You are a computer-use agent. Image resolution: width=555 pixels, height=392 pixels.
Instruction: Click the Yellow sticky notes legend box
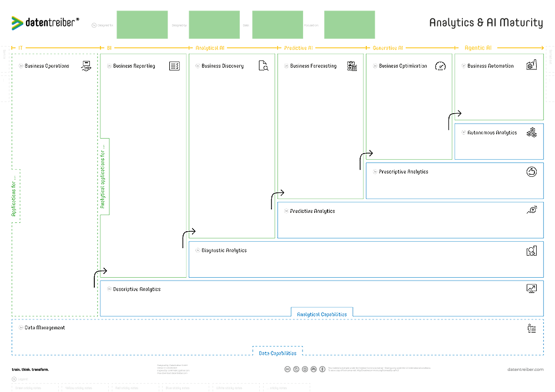click(85, 388)
